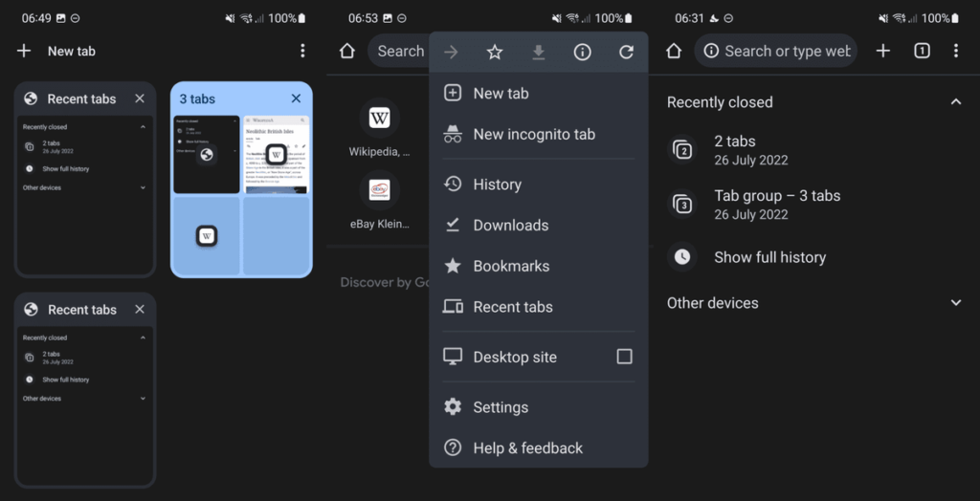This screenshot has width=980, height=501.
Task: Open Settings from the menu
Action: point(538,407)
